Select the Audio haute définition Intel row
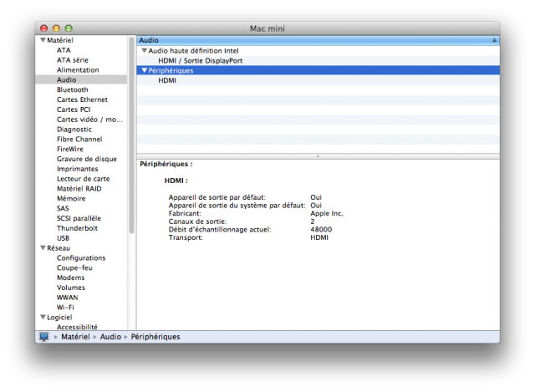Image resolution: width=535 pixels, height=392 pixels. coord(318,50)
